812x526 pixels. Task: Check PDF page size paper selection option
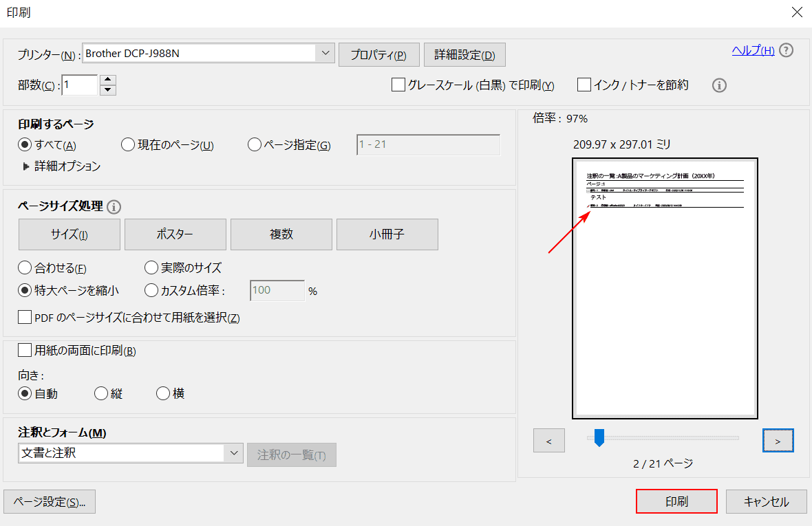pyautogui.click(x=25, y=317)
